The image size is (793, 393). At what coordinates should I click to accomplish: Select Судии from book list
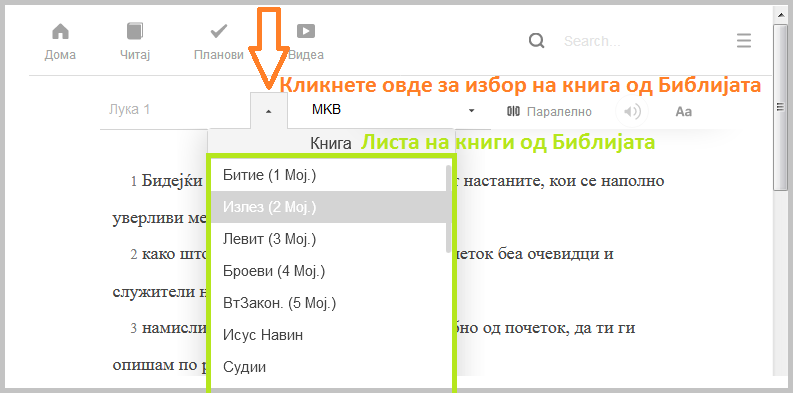click(328, 367)
